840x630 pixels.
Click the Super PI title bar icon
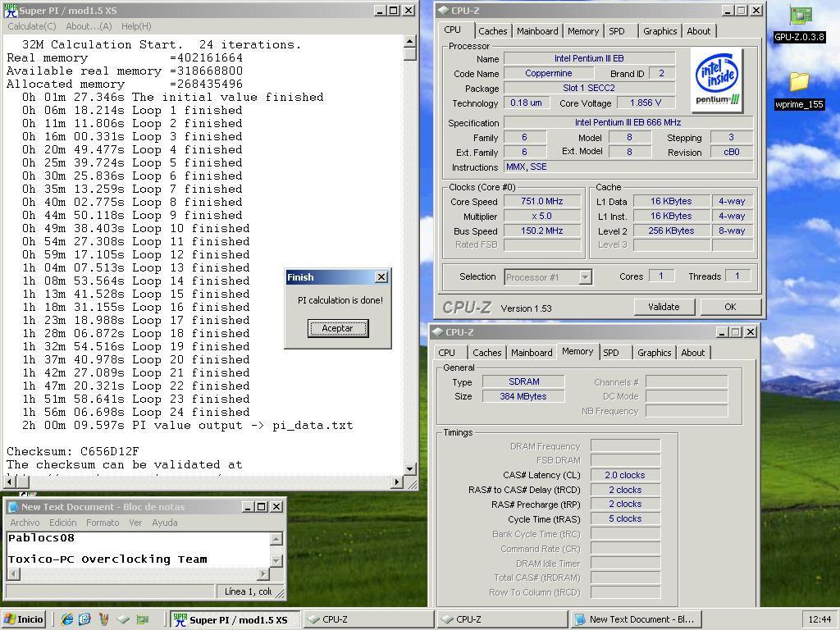11,10
